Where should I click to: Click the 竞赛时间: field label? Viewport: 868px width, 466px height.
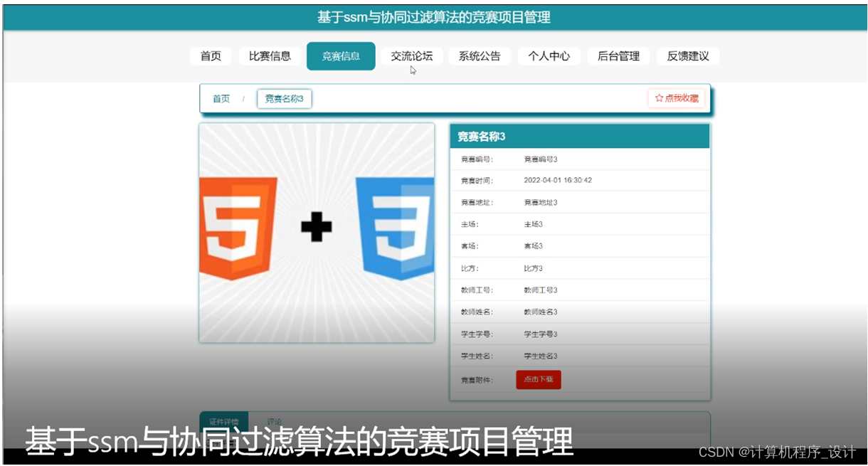pos(477,181)
